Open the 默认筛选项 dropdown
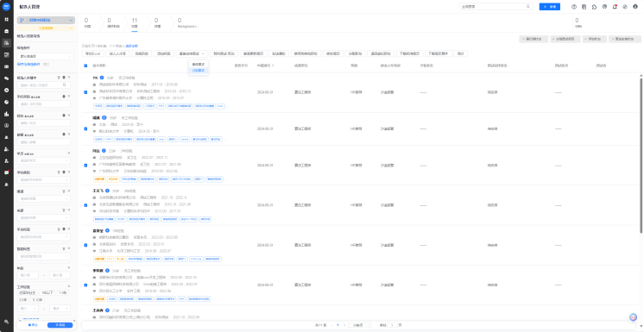This screenshot has width=644, height=332. point(45,56)
